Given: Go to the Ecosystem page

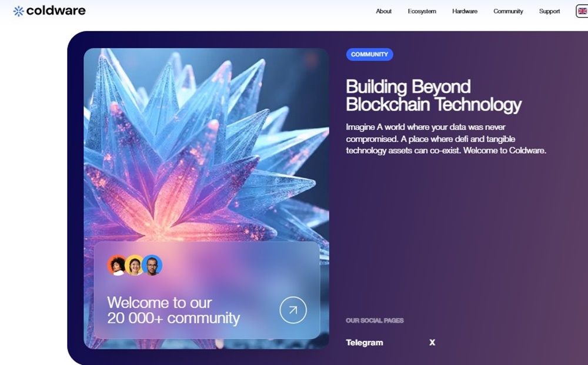Looking at the screenshot, I should point(422,11).
